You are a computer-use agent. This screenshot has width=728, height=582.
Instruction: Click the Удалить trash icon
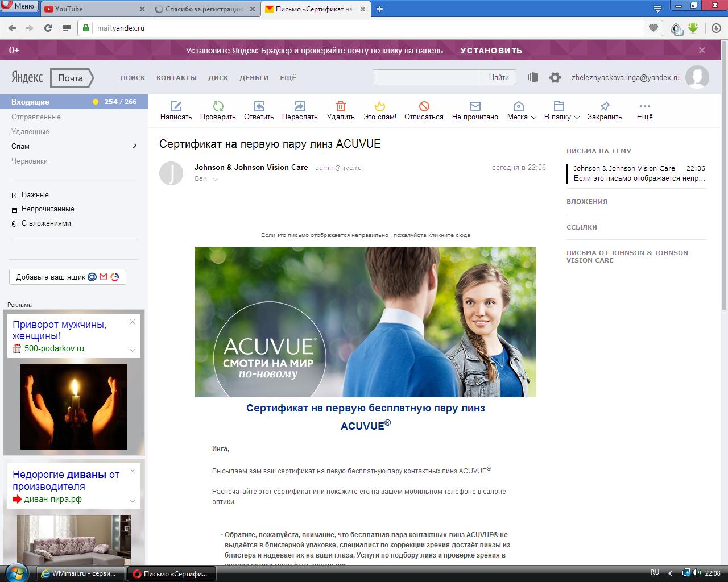point(341,106)
